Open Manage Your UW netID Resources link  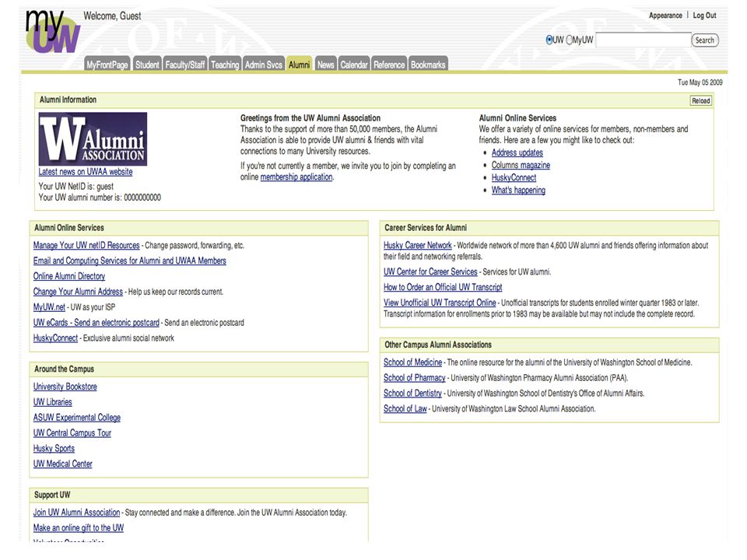click(x=86, y=245)
